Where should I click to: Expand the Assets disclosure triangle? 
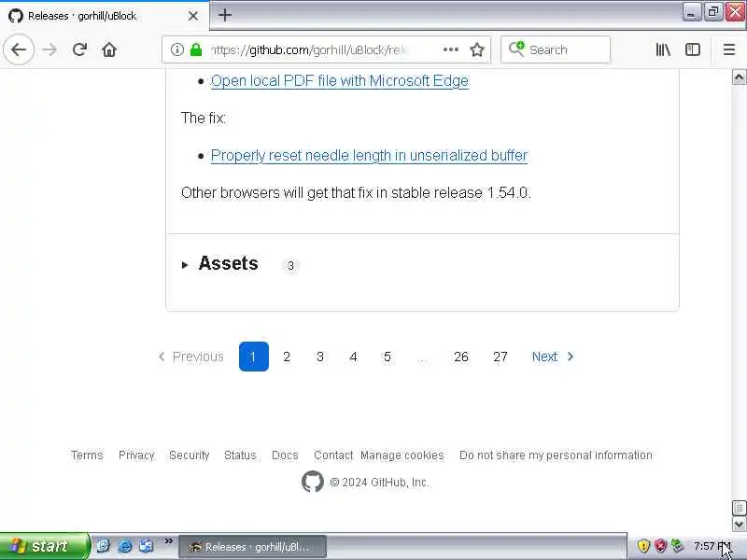coord(185,265)
